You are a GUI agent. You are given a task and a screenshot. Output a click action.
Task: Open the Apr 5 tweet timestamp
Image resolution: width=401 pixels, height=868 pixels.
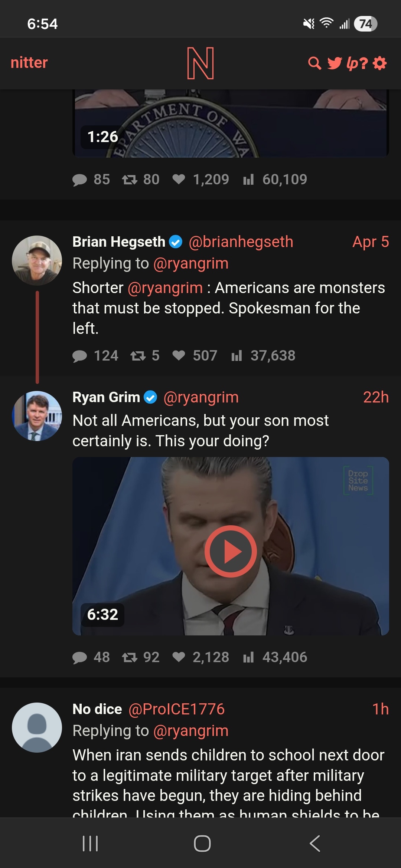coord(370,242)
